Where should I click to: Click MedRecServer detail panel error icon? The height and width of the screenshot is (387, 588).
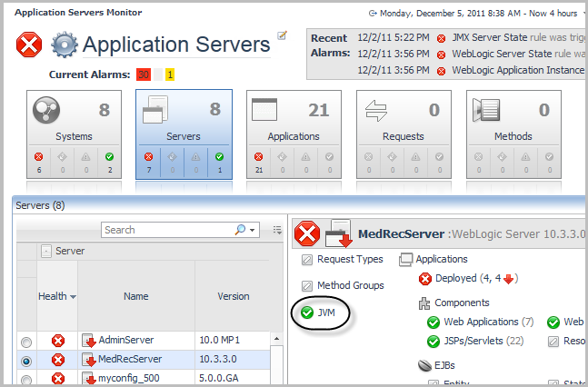(x=307, y=234)
